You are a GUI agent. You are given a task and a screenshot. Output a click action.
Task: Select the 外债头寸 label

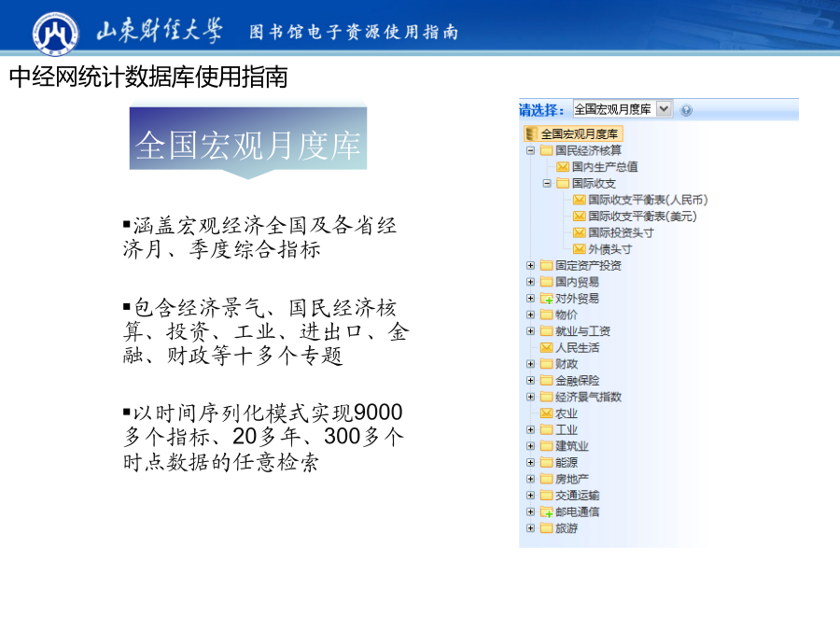(x=610, y=249)
